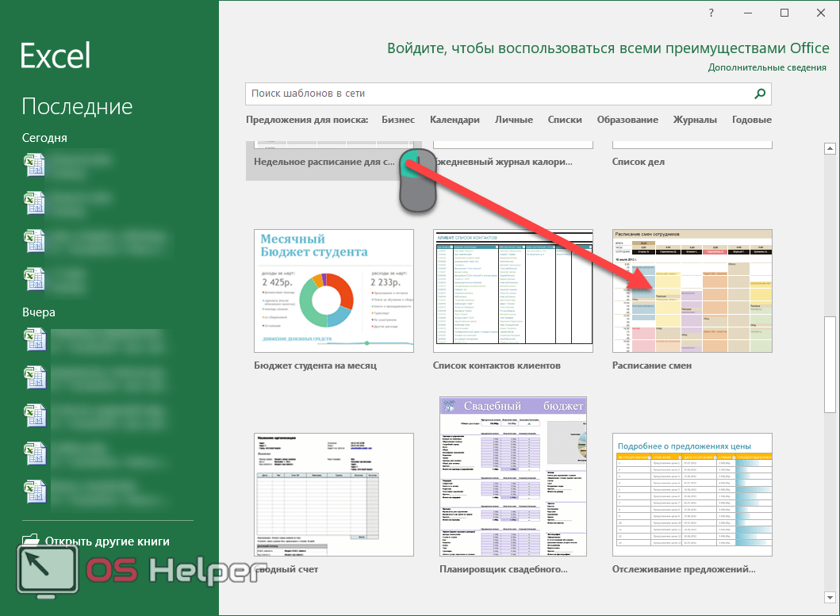Click the scroll up arrow of the template list
840x616 pixels.
[830, 148]
